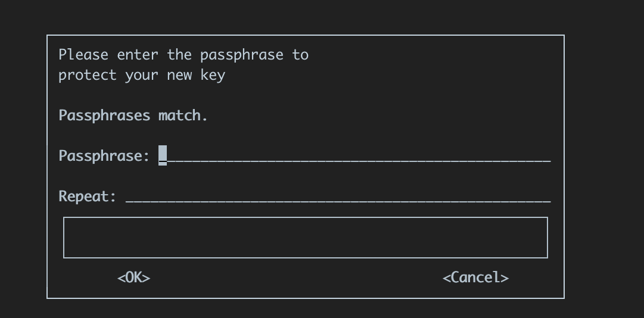Select the <Cancel> button
Viewport: 644px width, 318px height.
pos(475,278)
